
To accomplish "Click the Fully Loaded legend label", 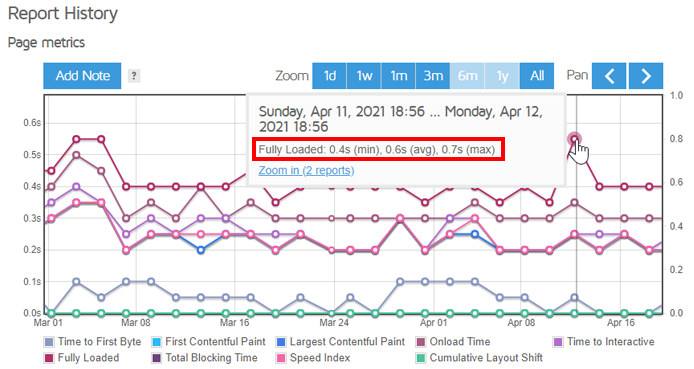I will pos(89,358).
